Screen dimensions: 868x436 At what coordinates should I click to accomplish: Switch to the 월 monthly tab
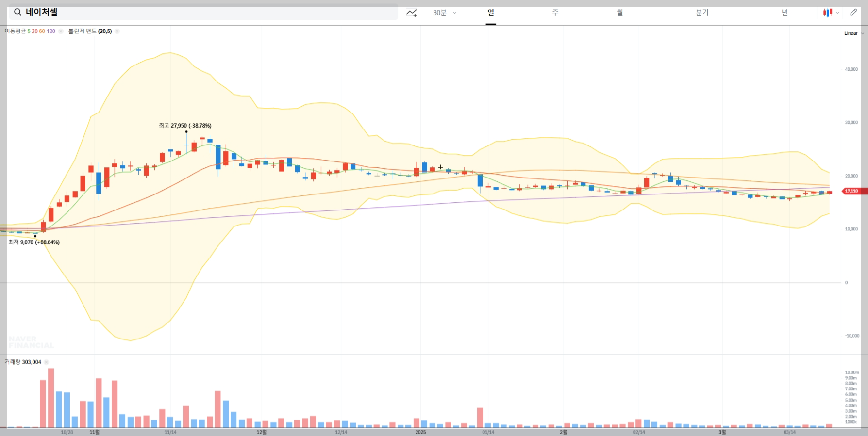point(620,13)
